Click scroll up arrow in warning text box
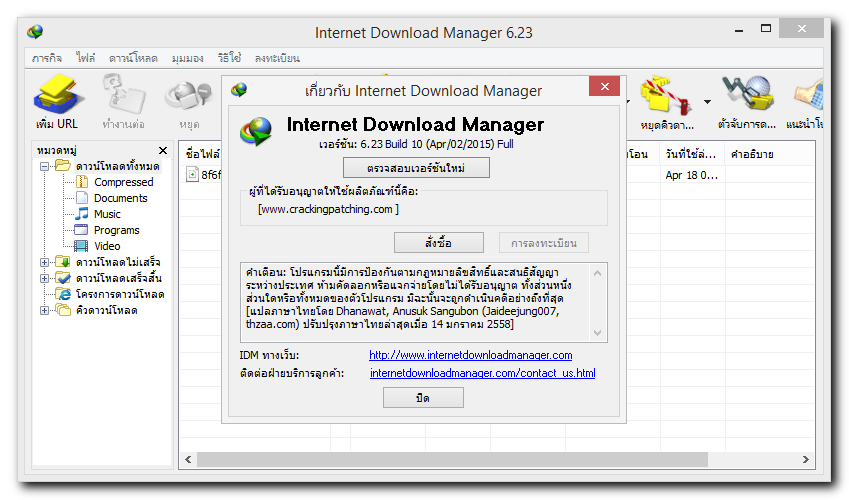 coord(597,273)
